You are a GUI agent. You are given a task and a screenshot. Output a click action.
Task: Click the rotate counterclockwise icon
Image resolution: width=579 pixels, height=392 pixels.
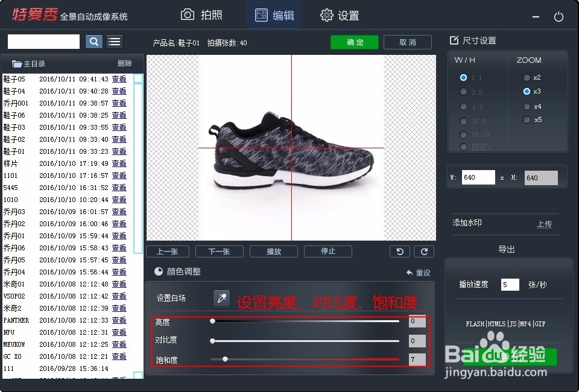pyautogui.click(x=400, y=251)
